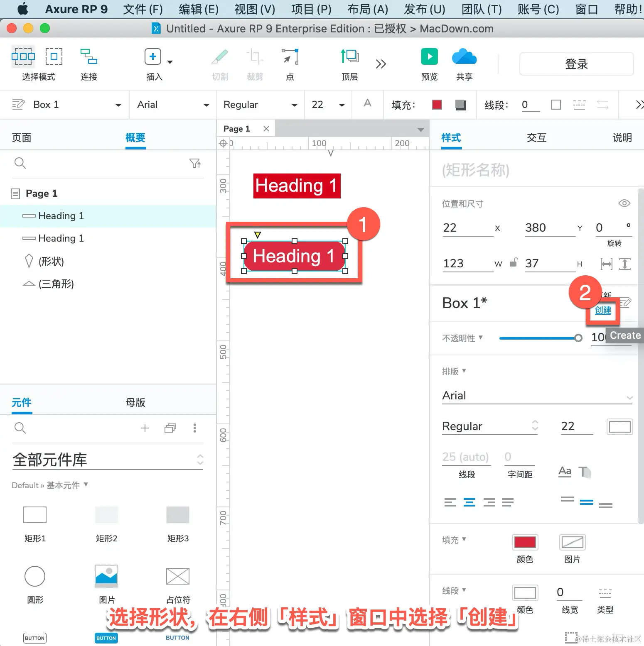
Task: Open the text shadow T icon
Action: pyautogui.click(x=585, y=472)
